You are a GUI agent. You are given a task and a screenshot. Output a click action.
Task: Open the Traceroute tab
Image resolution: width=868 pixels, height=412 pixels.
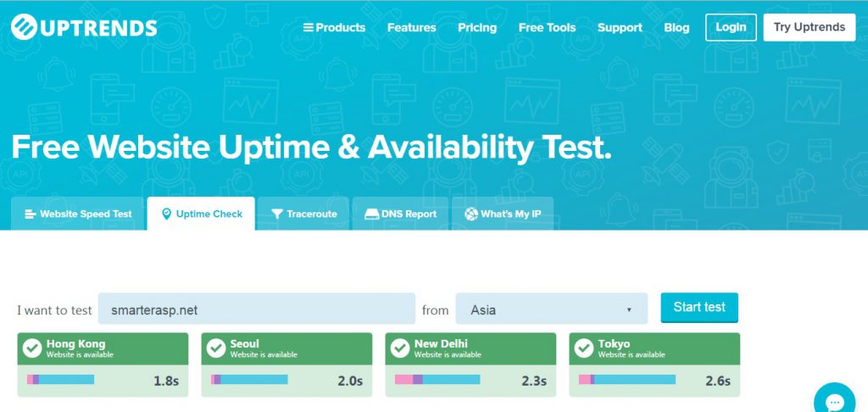point(303,214)
